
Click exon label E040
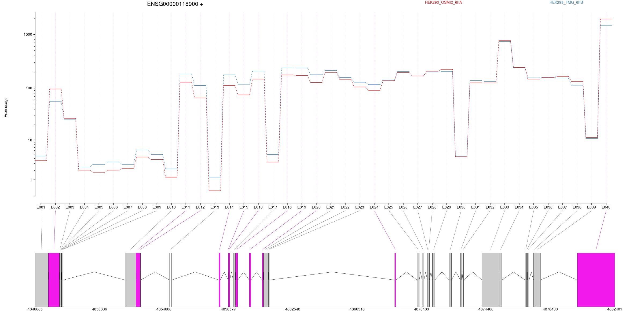click(x=606, y=207)
